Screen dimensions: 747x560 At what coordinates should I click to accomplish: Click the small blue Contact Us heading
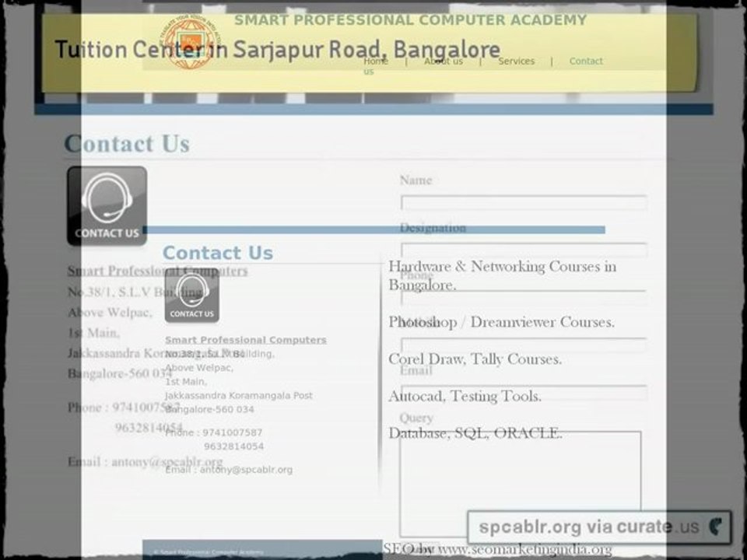(218, 253)
